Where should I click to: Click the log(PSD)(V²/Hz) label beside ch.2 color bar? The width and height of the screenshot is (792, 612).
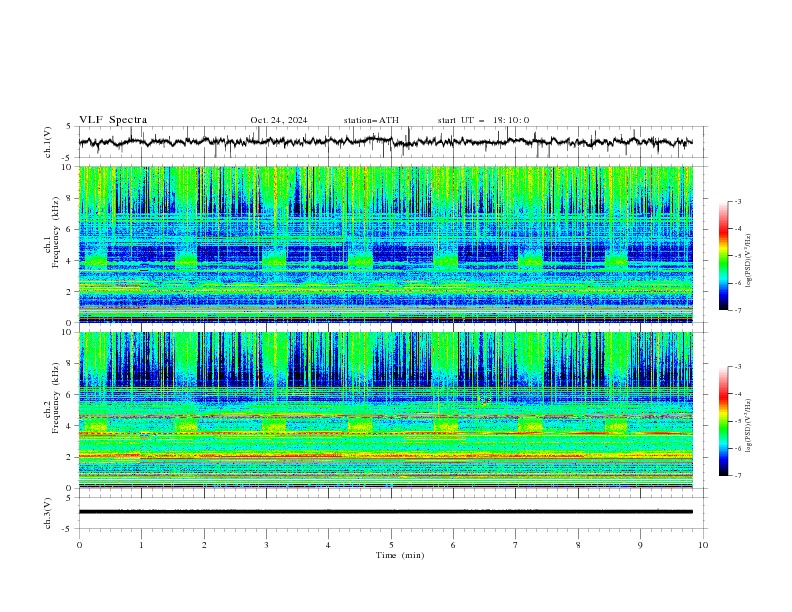pos(748,425)
